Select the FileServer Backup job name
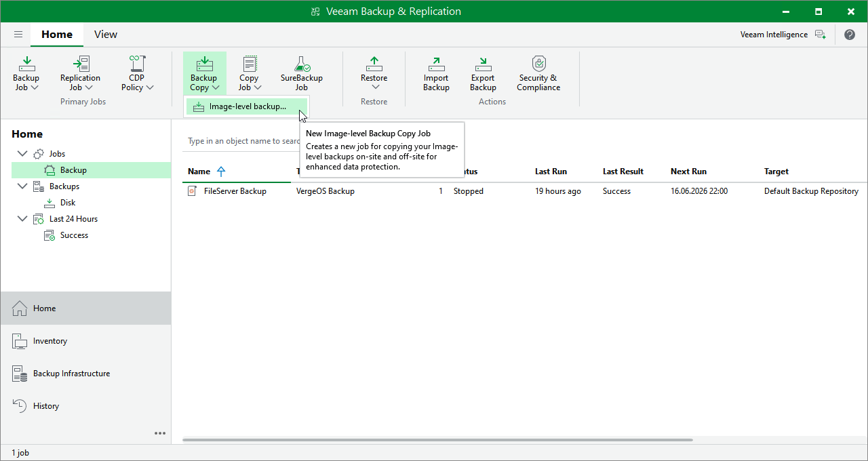868x461 pixels. pyautogui.click(x=235, y=191)
